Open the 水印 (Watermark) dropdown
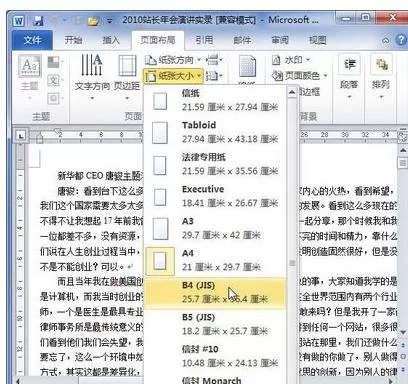 tap(291, 60)
